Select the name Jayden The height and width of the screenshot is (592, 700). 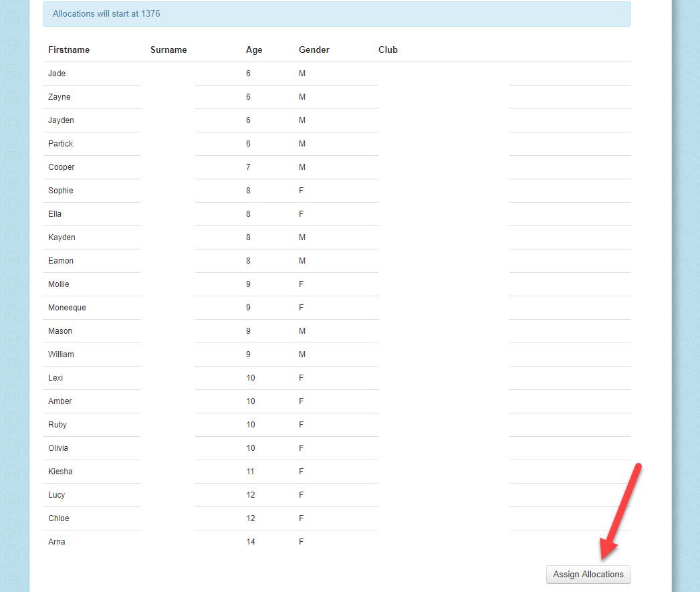[61, 120]
